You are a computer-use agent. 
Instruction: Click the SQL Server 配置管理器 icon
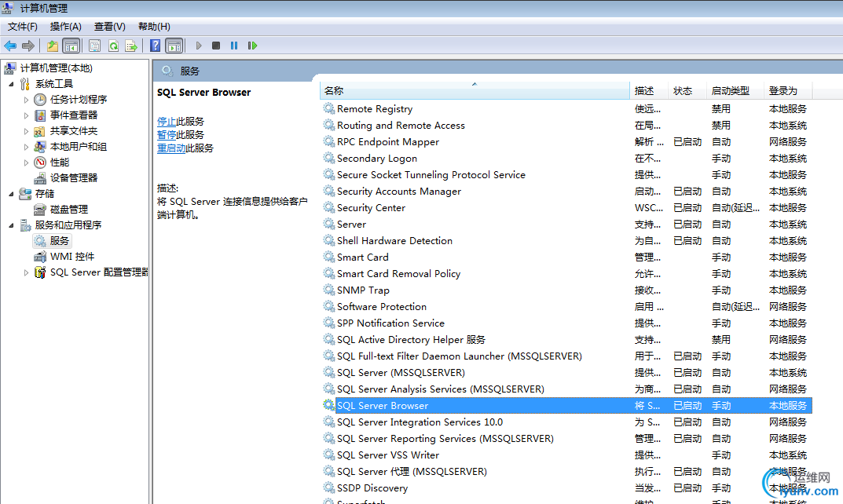point(40,272)
